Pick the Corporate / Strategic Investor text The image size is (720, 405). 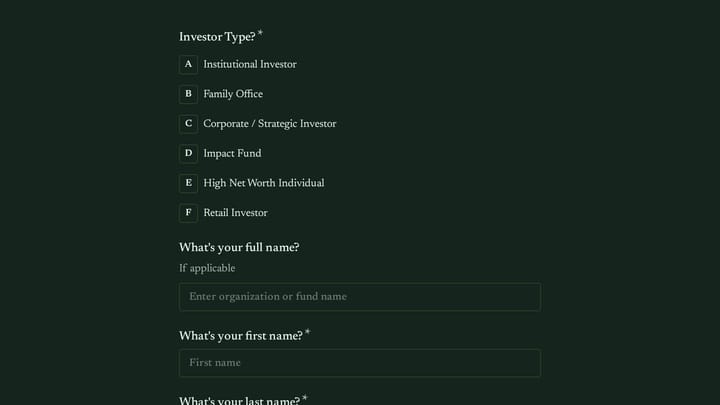tap(270, 124)
